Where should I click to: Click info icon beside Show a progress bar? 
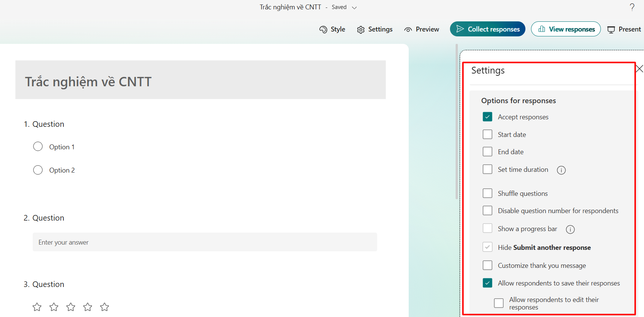pyautogui.click(x=570, y=230)
